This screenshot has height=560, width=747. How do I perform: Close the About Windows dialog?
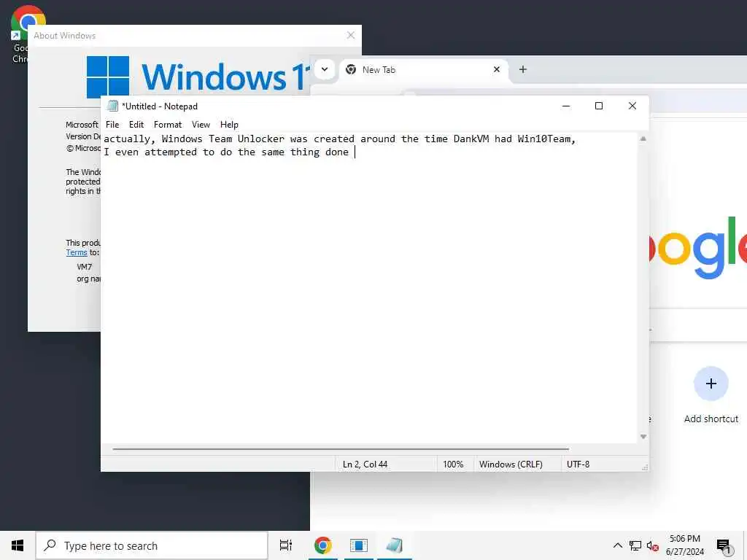(351, 35)
